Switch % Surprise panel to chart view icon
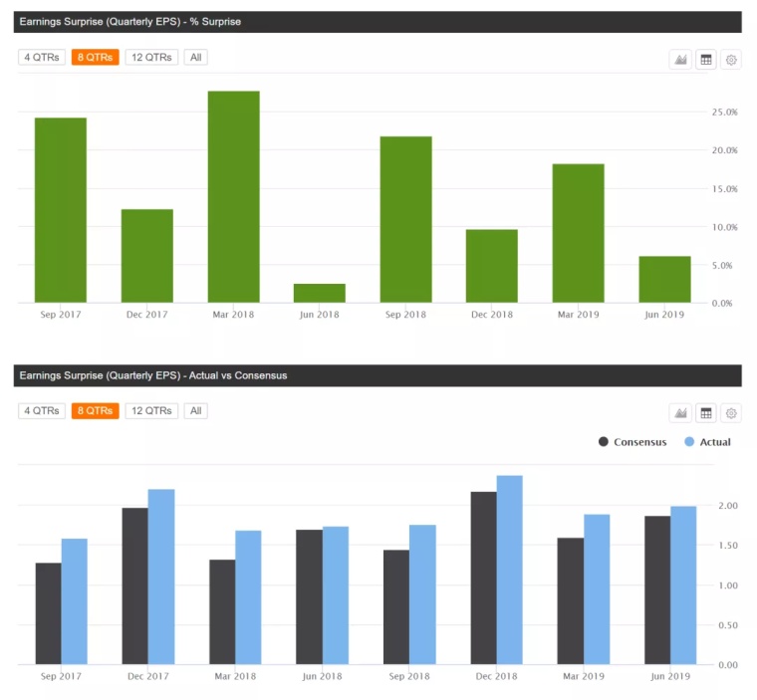The height and width of the screenshot is (700, 757). (680, 60)
